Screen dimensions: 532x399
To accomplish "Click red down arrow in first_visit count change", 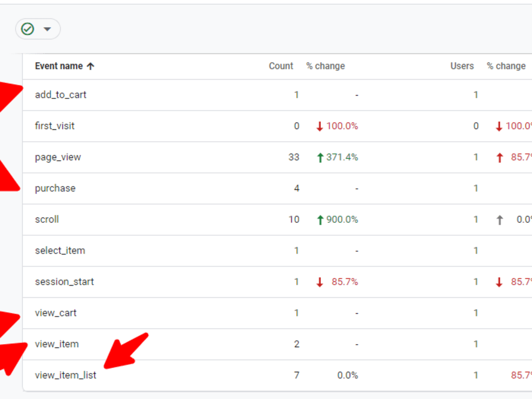I will [320, 126].
